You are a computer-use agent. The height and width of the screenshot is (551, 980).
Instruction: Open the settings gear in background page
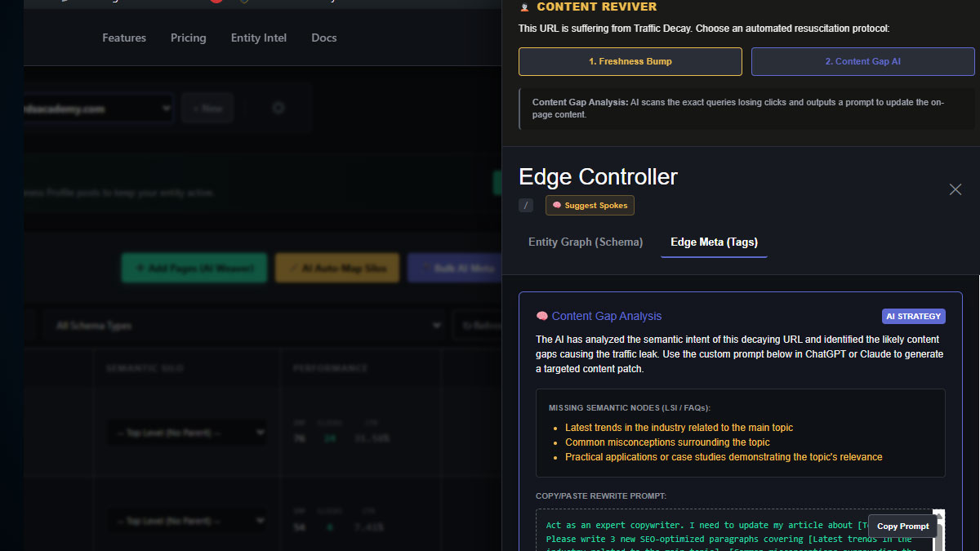click(278, 108)
